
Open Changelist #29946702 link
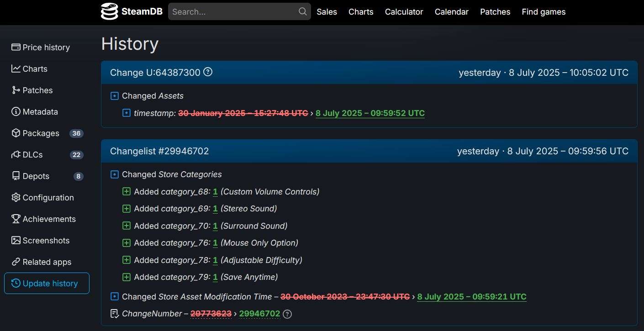[x=159, y=151]
